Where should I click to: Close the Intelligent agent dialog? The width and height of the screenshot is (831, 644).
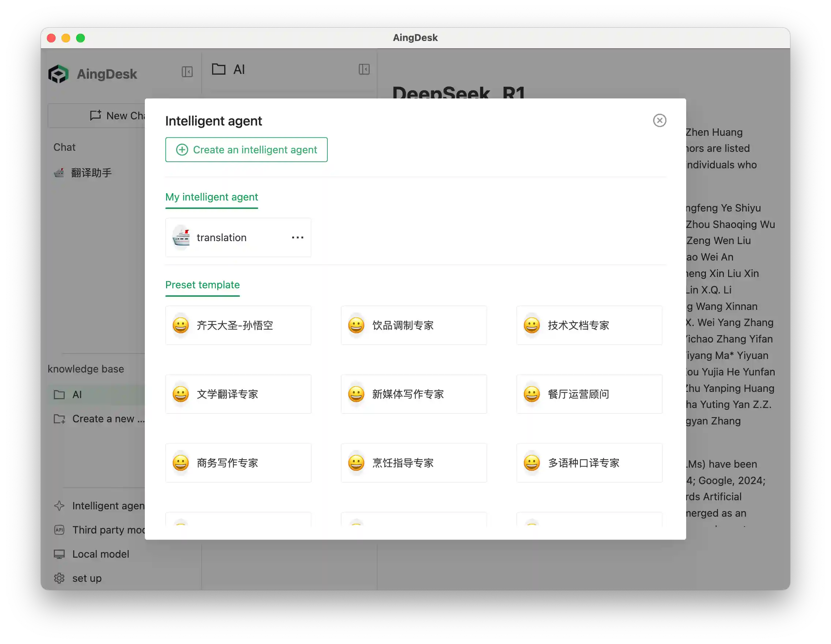click(660, 120)
